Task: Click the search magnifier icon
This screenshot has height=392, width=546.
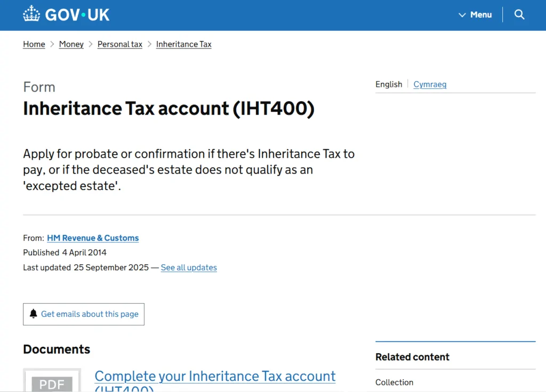Action: pos(519,14)
